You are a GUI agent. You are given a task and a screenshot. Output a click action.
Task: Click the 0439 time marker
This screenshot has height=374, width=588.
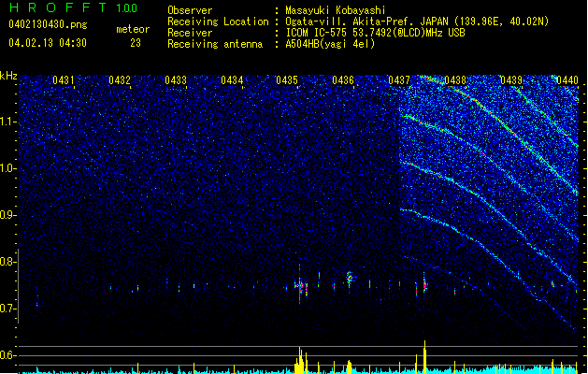(x=511, y=80)
